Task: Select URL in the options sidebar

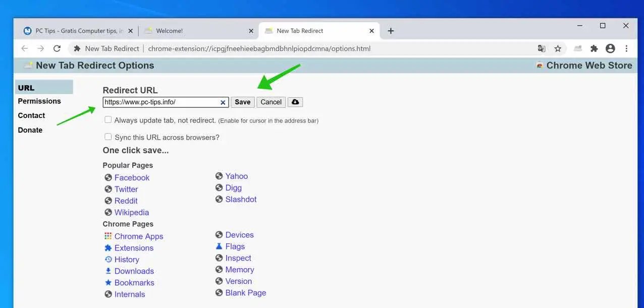Action: 44,87
